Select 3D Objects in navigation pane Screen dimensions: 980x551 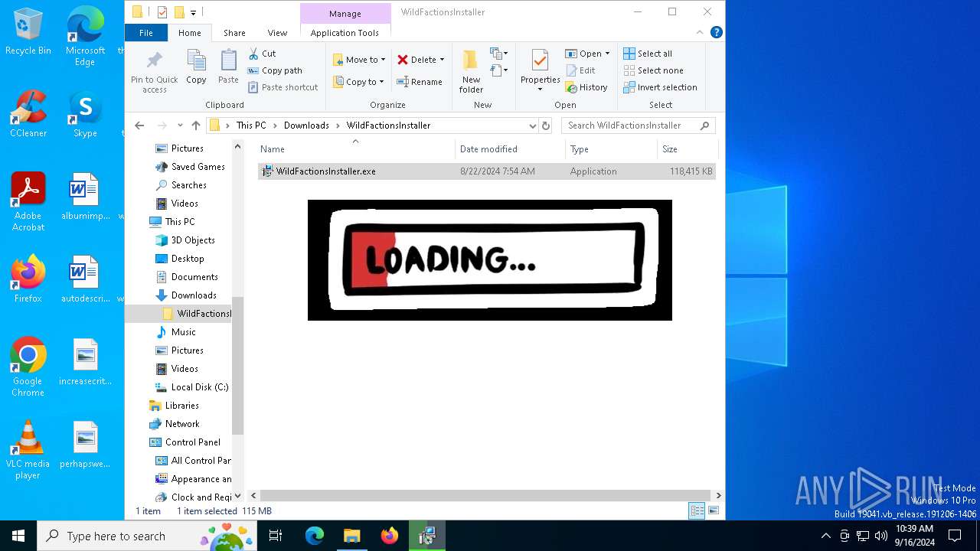[192, 240]
